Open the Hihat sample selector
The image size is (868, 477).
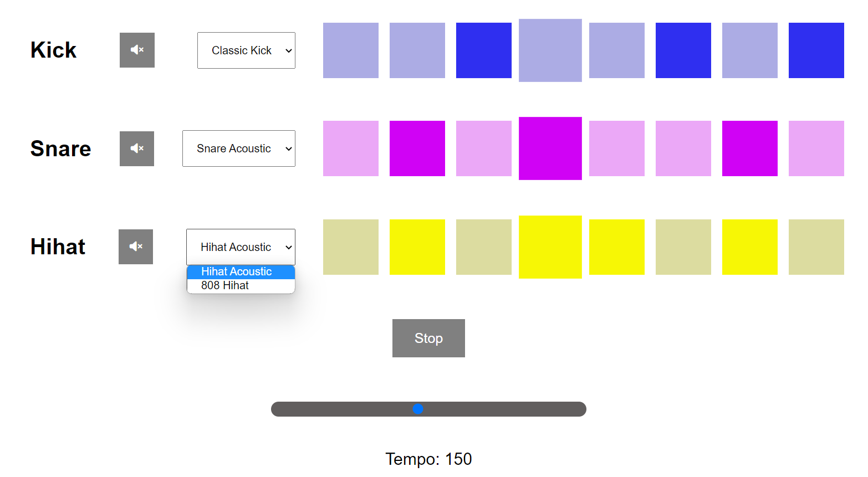pyautogui.click(x=241, y=247)
